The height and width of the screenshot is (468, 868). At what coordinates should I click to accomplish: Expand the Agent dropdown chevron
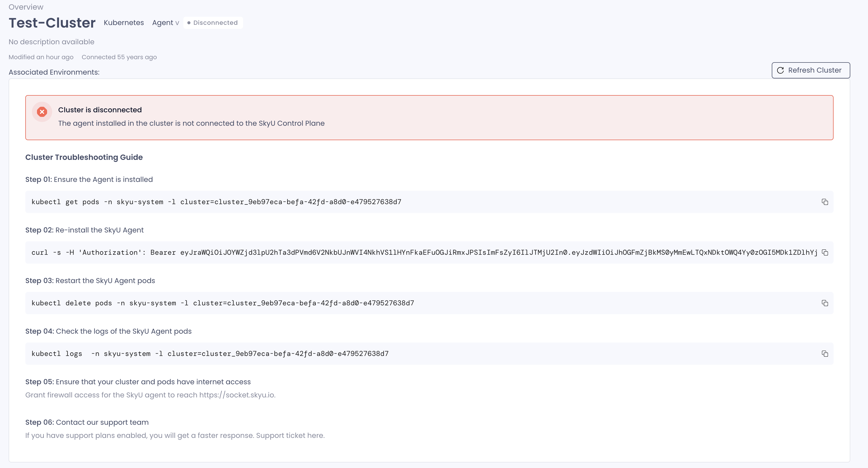click(x=177, y=23)
